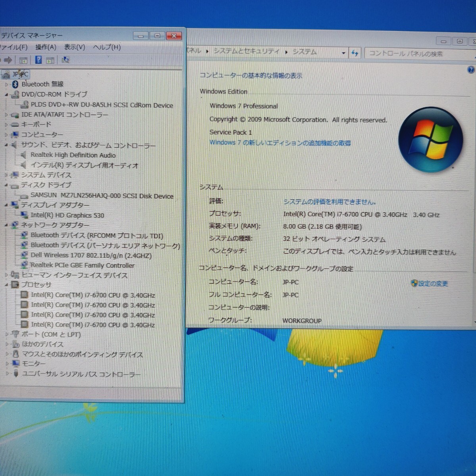Expand the ヒューマン インターフェイス デバイス node

click(7, 275)
